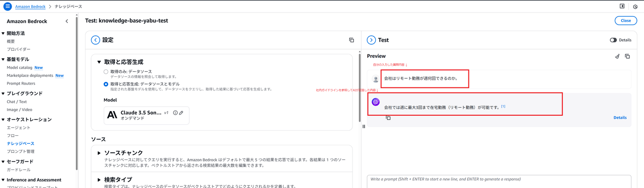Click the Close button

[625, 21]
